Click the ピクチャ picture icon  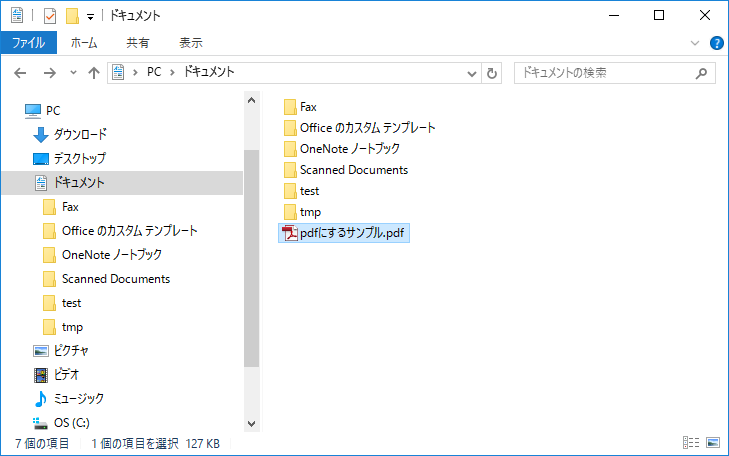(x=41, y=351)
